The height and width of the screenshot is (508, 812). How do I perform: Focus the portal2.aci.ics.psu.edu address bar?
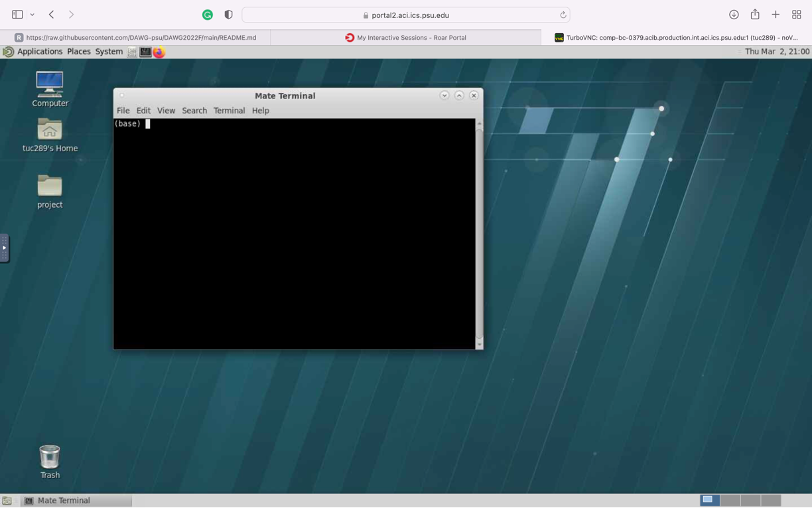pos(406,15)
